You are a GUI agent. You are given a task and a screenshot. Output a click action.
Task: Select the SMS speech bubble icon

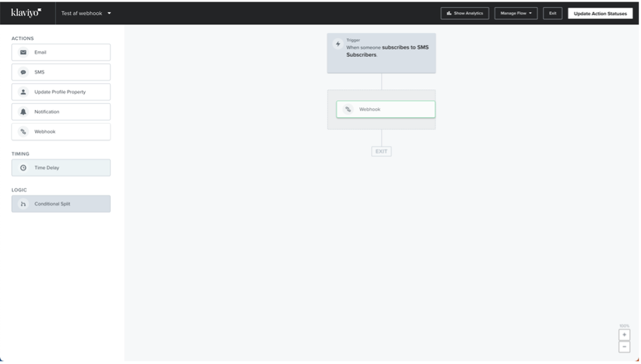[x=23, y=72]
